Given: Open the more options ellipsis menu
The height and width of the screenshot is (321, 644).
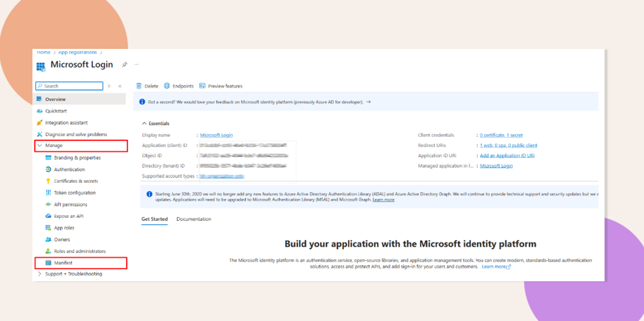Looking at the screenshot, I should pyautogui.click(x=136, y=64).
